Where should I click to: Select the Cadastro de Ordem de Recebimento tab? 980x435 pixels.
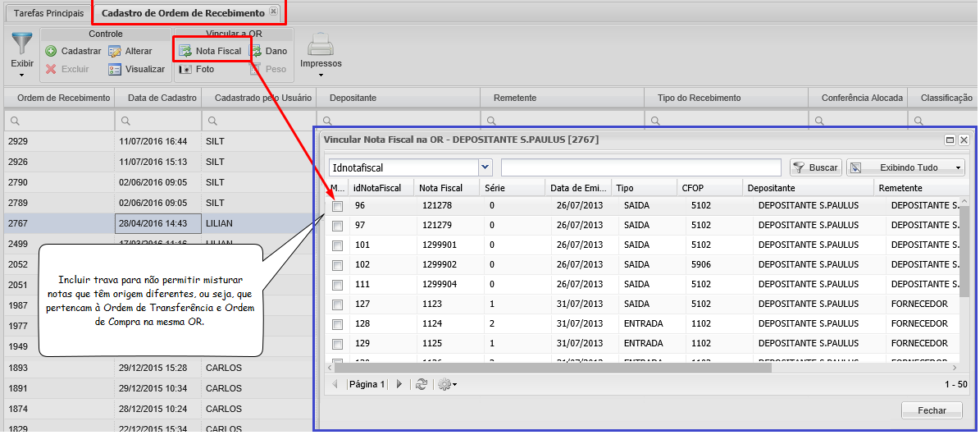(182, 13)
